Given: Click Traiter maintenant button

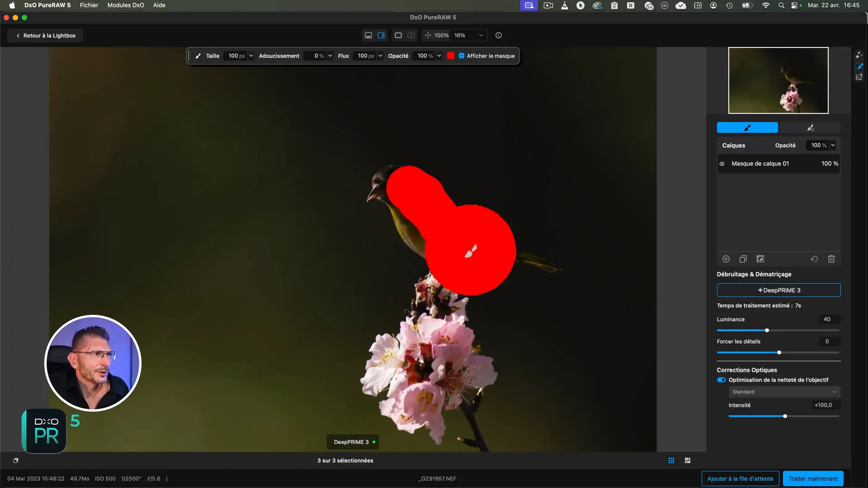Looking at the screenshot, I should 813,479.
